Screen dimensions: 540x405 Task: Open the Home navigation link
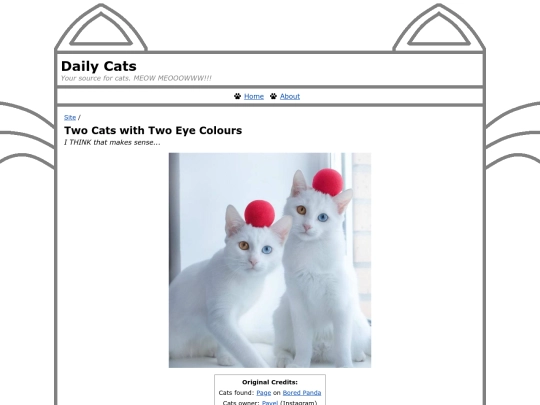pyautogui.click(x=254, y=96)
